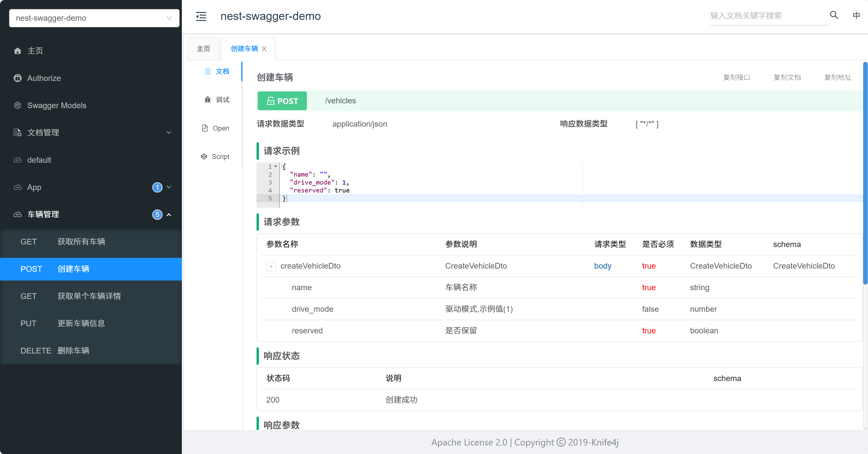
Task: Select the DELETE 删除车辆 endpoint
Action: tap(74, 351)
